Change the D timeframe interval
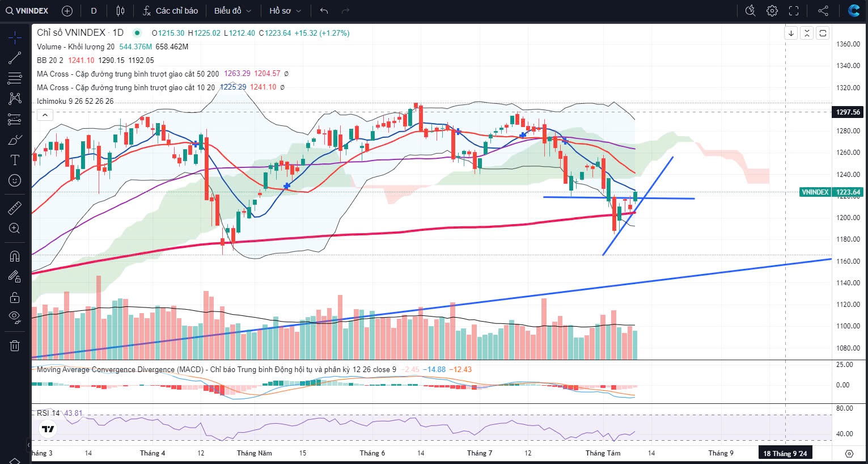The image size is (868, 464). point(94,11)
